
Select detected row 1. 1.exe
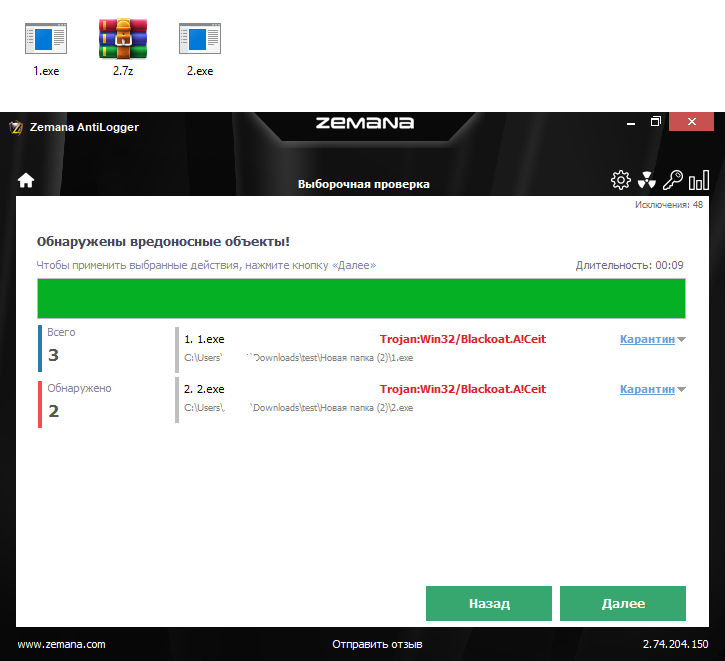pyautogui.click(x=430, y=349)
